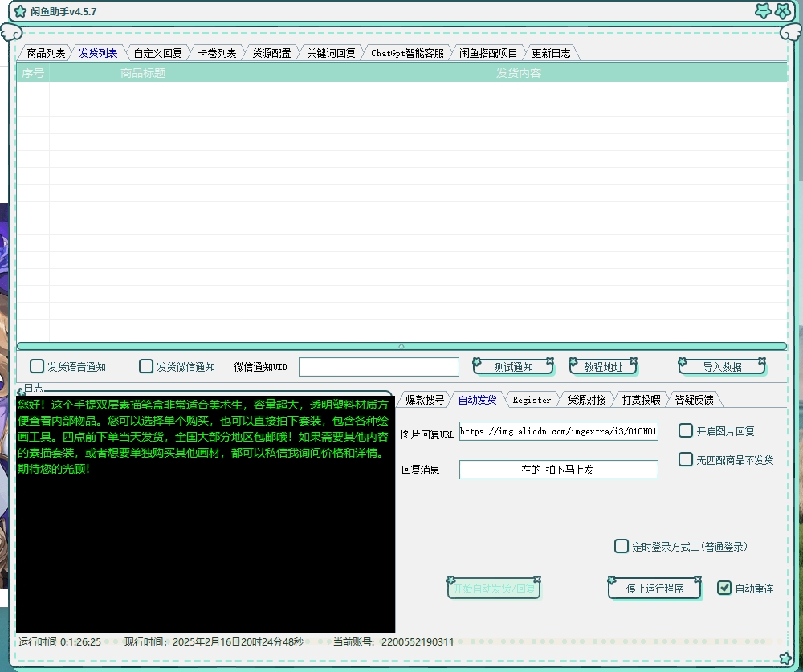This screenshot has height=672, width=803.
Task: Click the 微信通知UID input field
Action: pos(379,367)
